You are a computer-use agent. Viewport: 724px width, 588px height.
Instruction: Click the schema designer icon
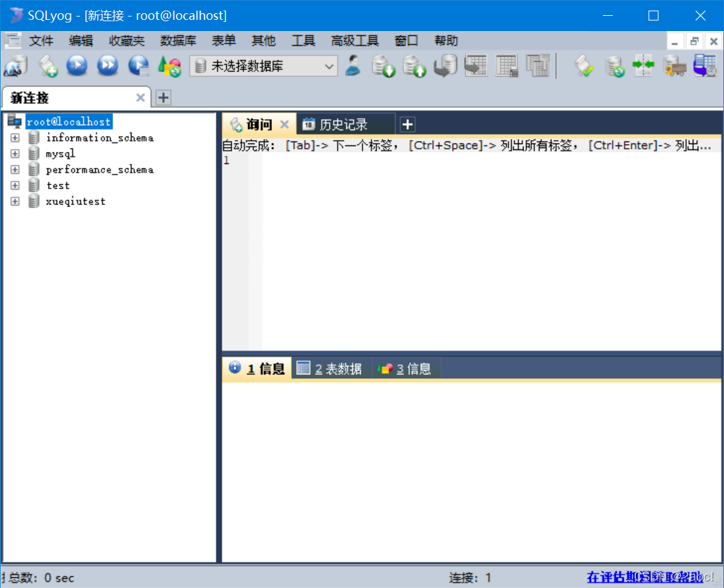(537, 65)
